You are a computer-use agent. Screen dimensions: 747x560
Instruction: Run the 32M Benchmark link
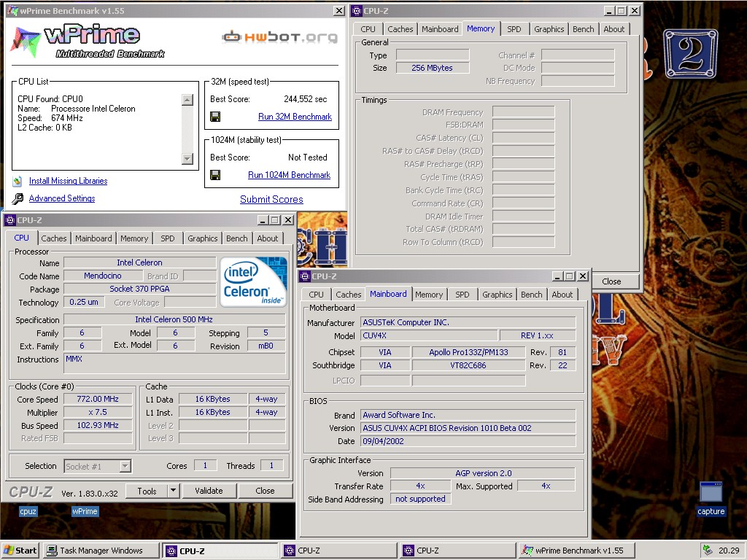295,117
